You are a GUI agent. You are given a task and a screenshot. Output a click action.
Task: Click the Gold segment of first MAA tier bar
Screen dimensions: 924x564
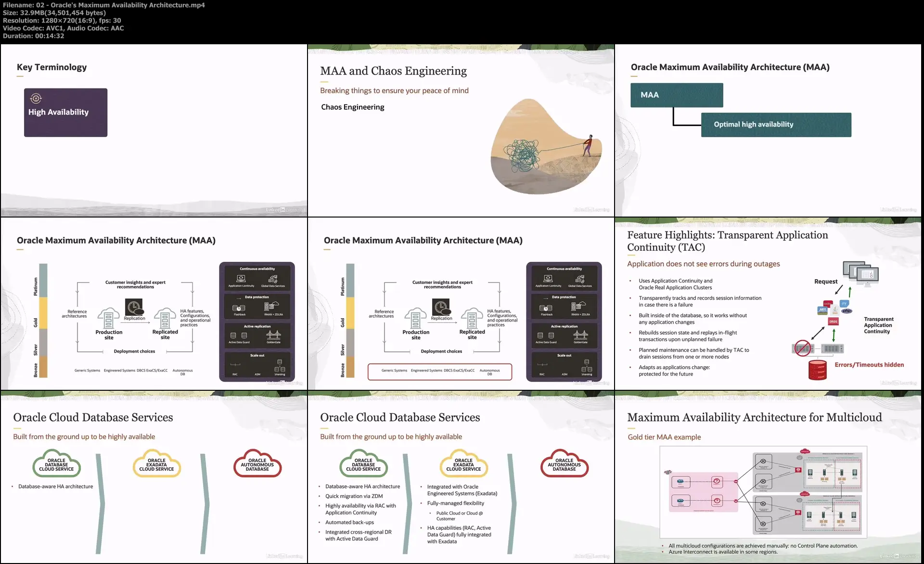click(43, 313)
